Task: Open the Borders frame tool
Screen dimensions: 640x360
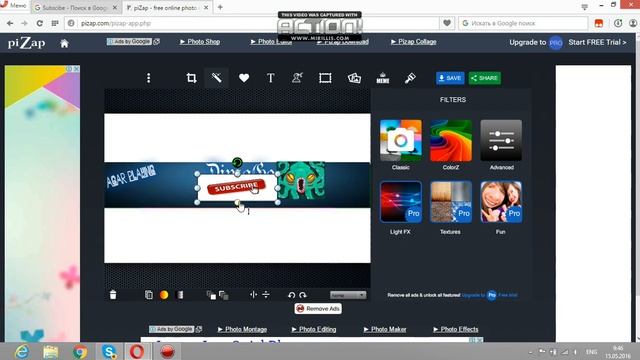Action: pyautogui.click(x=325, y=78)
